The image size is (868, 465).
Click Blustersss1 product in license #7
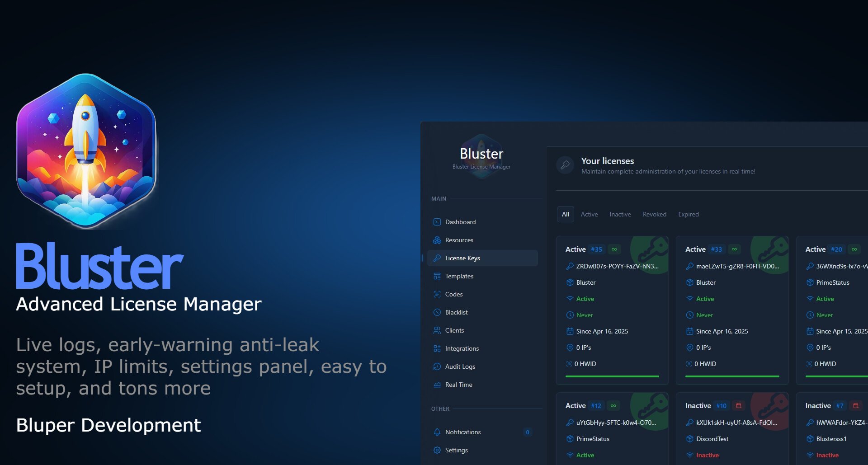click(x=831, y=439)
